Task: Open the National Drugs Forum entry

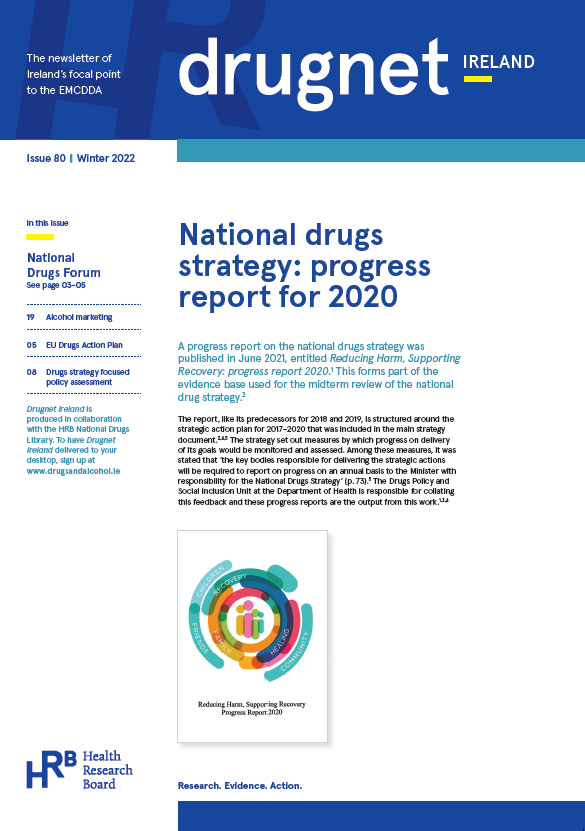Action: coord(64,265)
